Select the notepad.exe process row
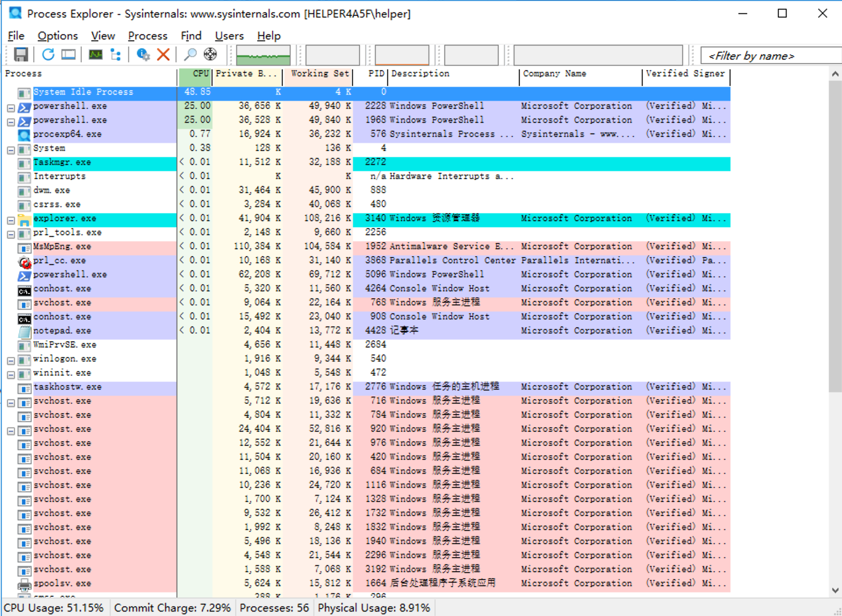This screenshot has height=616, width=842. point(62,331)
